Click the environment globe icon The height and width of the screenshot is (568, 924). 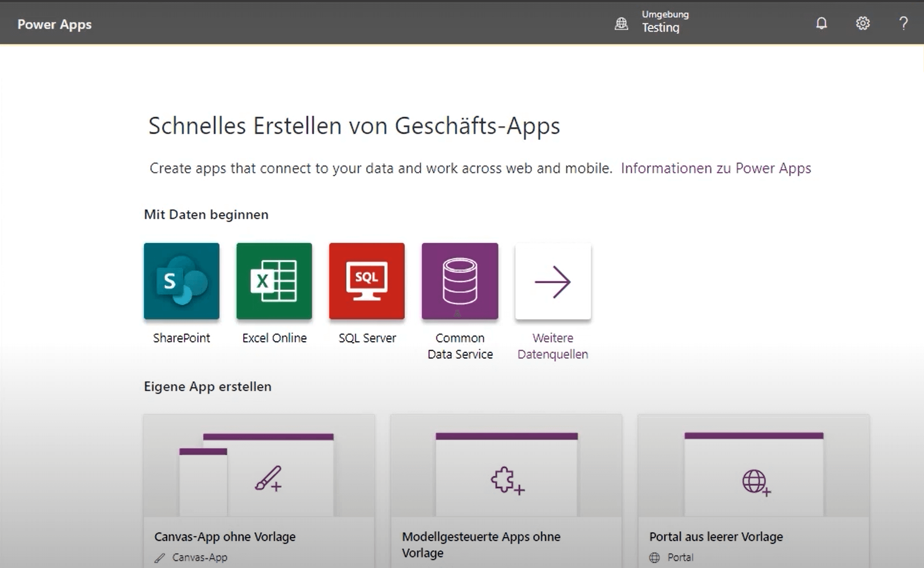621,23
